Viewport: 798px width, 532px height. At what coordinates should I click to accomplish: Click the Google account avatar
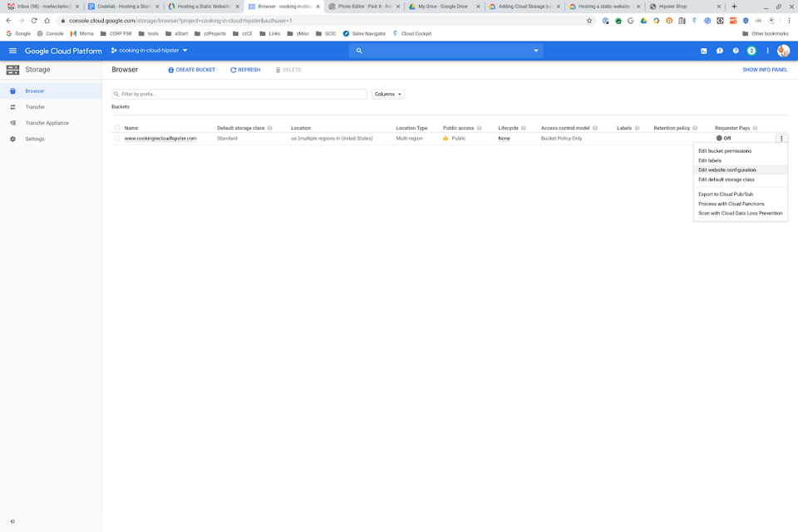783,51
